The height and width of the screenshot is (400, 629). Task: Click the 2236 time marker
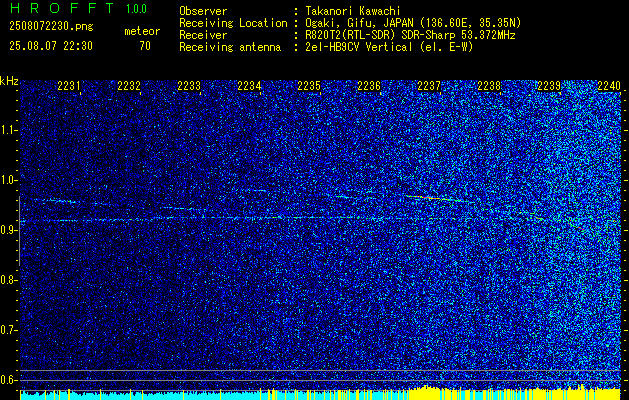[x=369, y=86]
